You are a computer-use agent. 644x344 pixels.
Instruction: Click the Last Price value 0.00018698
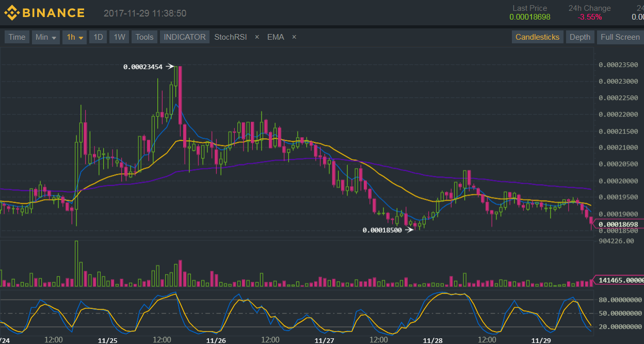tap(530, 17)
